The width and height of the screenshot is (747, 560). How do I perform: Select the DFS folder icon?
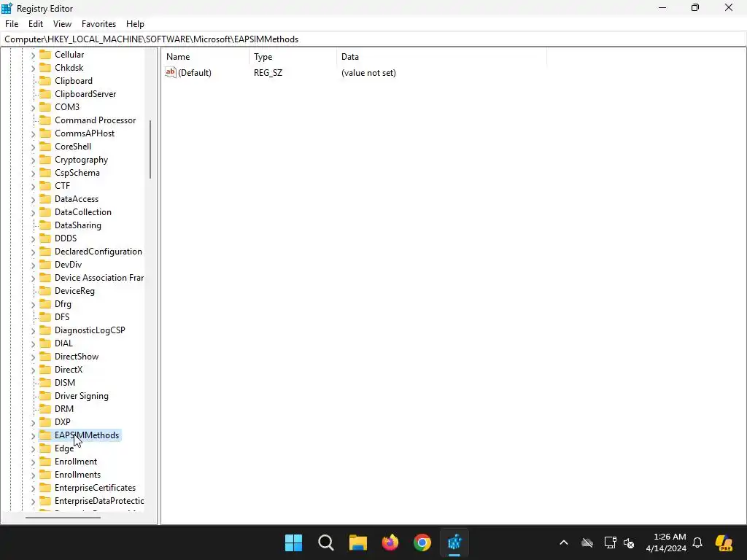coord(45,317)
